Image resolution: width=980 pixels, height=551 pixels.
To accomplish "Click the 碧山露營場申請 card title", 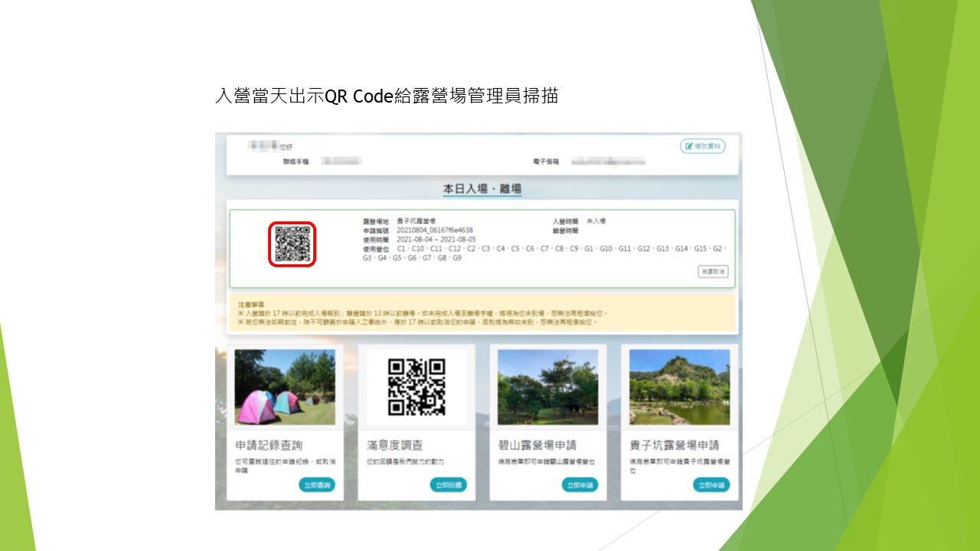I will click(x=537, y=445).
